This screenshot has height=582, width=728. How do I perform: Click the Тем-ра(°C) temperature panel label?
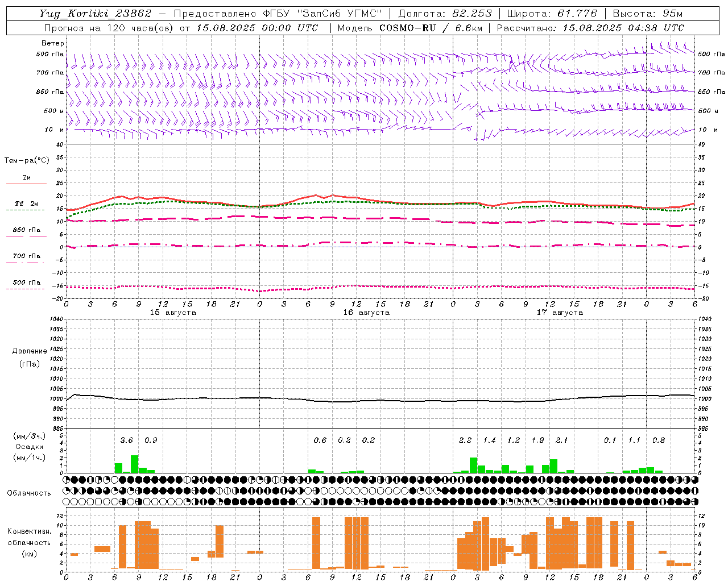tap(27, 161)
